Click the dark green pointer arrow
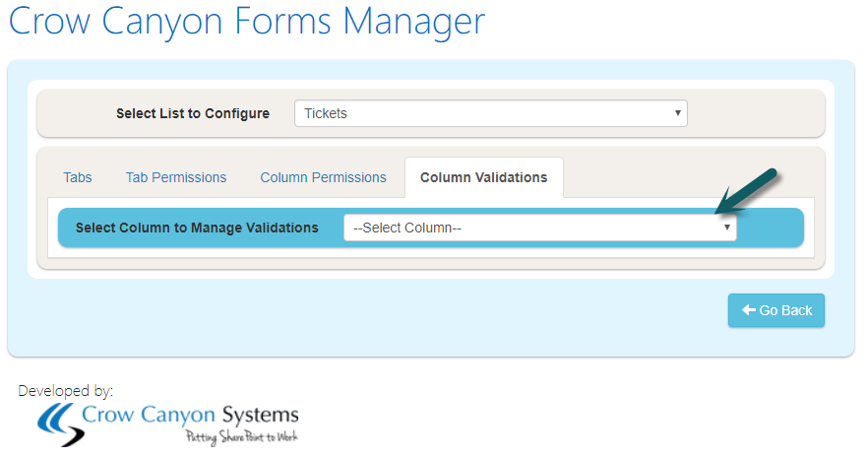Screen dimensions: 868x458 750,191
